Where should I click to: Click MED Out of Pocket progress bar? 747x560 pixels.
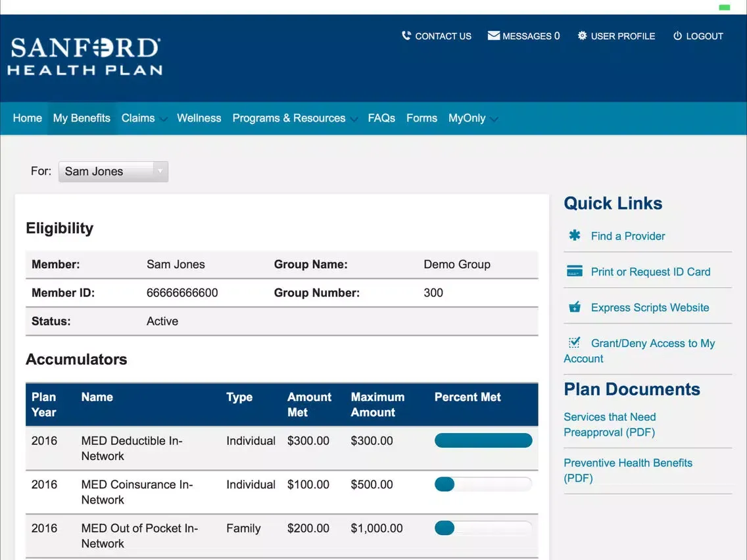point(483,528)
